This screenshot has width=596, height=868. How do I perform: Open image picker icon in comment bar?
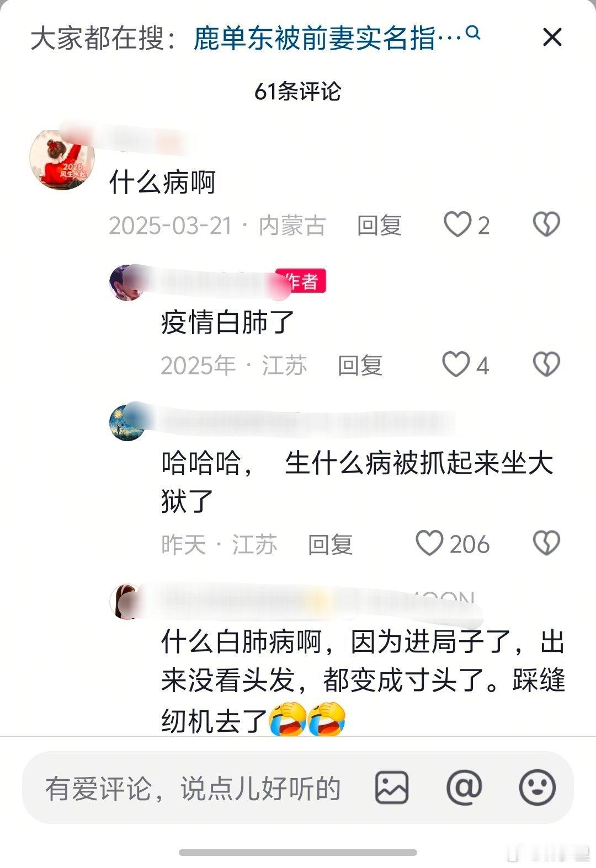coord(392,787)
